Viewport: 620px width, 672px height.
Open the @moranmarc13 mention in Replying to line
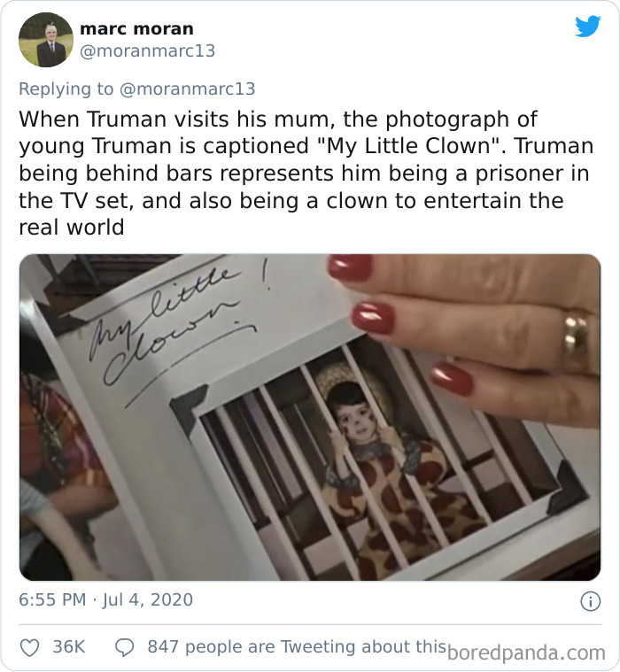[188, 89]
